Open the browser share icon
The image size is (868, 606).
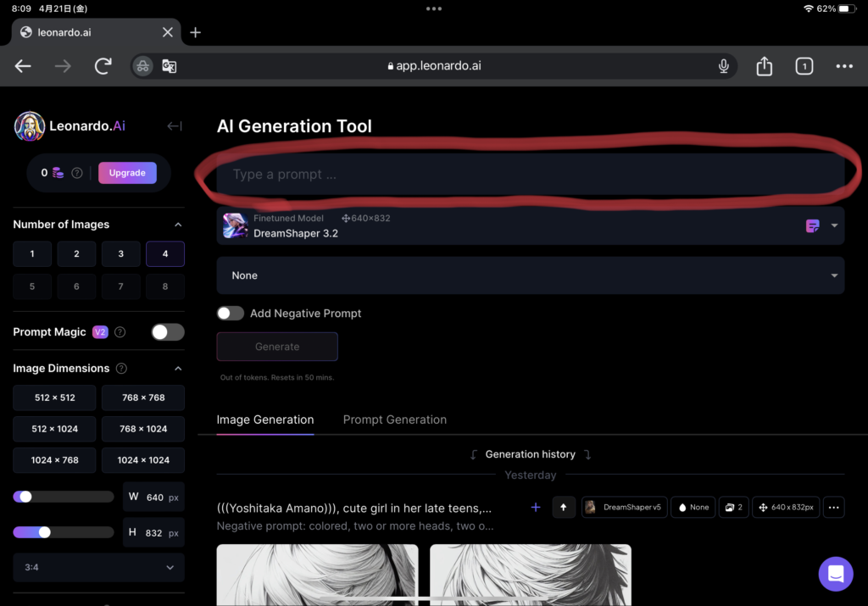tap(764, 66)
